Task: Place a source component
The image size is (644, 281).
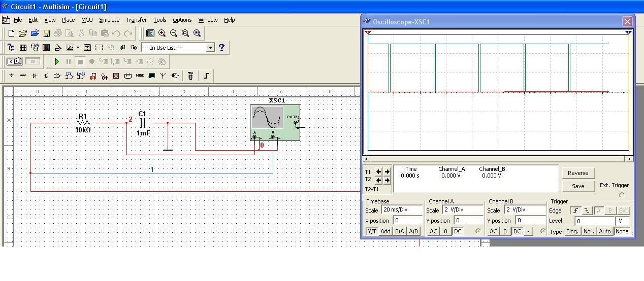Action: [11, 76]
